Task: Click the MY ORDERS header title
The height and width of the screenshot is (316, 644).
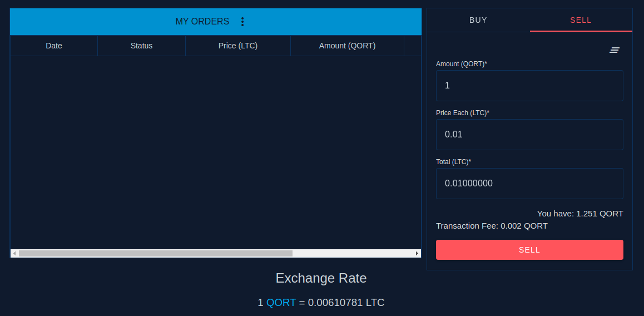Action: (202, 22)
